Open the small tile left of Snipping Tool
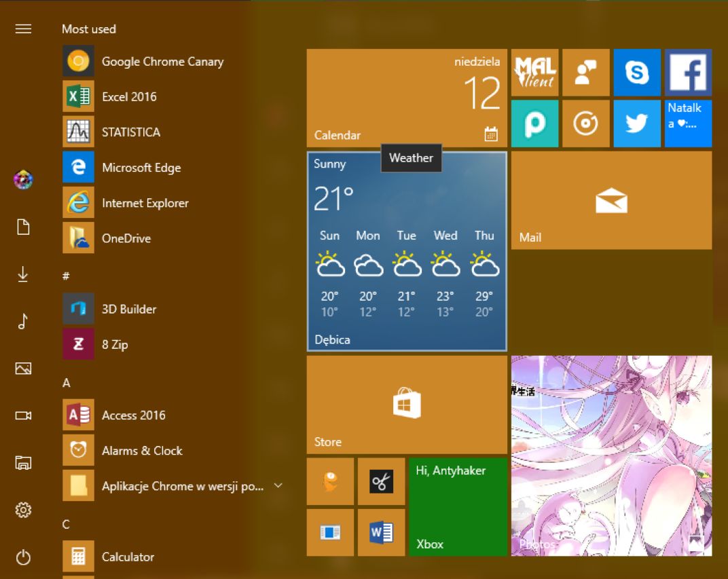728x579 pixels. [330, 481]
